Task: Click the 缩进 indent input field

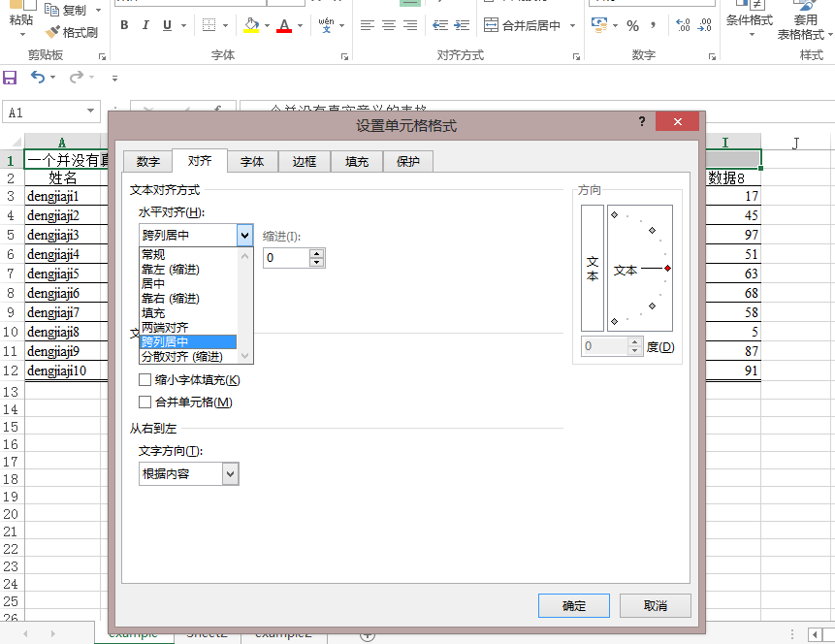Action: pyautogui.click(x=287, y=258)
